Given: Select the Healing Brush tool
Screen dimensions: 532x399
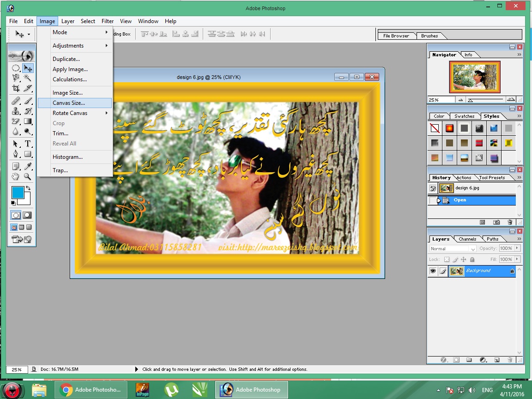Looking at the screenshot, I should 16,101.
